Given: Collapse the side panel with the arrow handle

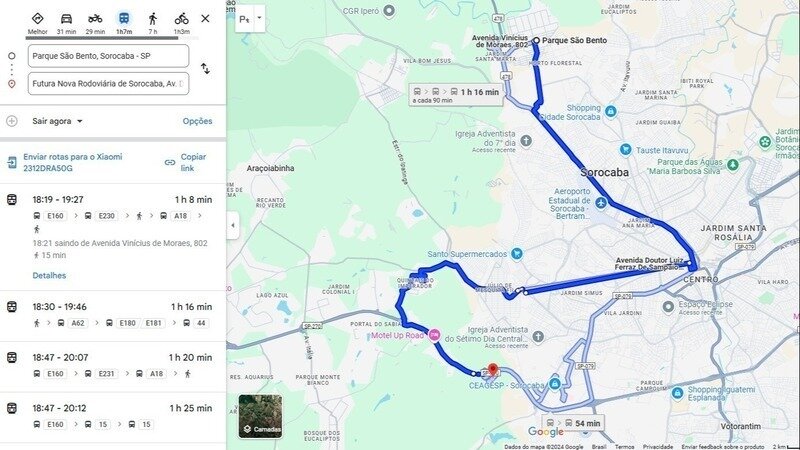Looking at the screenshot, I should (x=233, y=225).
